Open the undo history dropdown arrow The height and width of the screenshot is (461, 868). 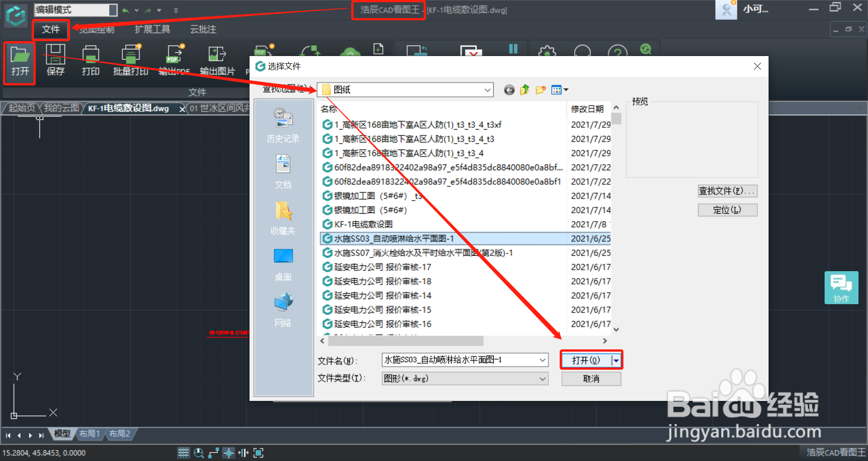point(137,10)
